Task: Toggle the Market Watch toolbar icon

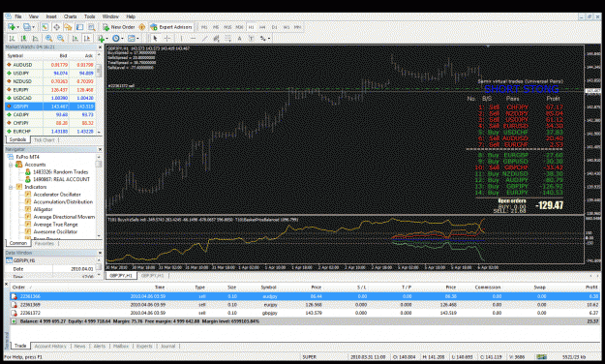Action: tap(45, 27)
